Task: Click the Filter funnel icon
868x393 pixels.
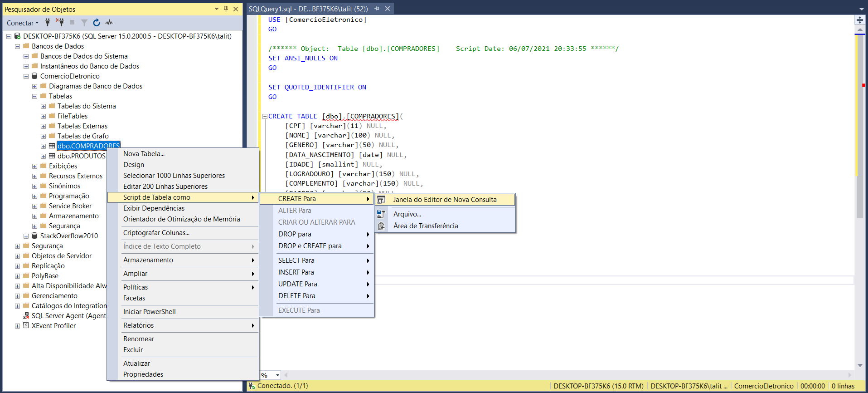Action: [84, 22]
